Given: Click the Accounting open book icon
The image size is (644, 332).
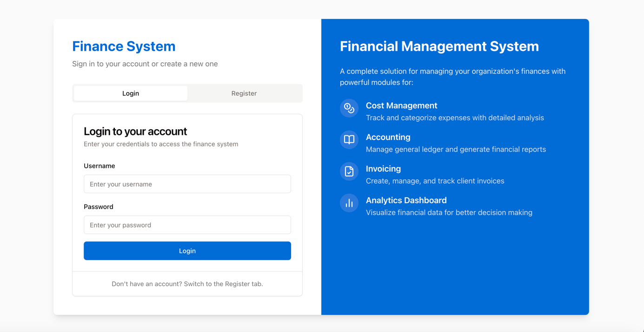Looking at the screenshot, I should pyautogui.click(x=349, y=140).
